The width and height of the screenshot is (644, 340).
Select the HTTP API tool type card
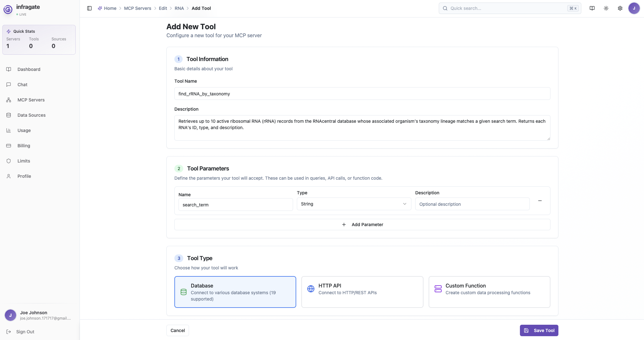362,292
